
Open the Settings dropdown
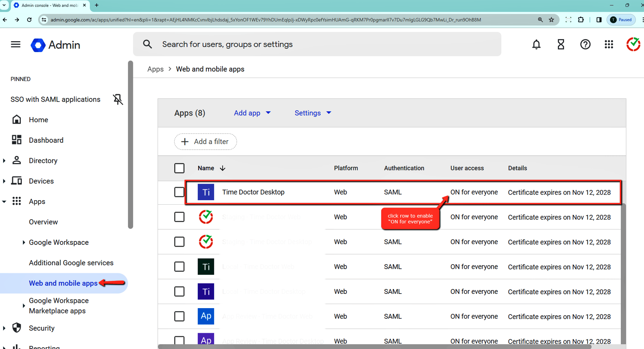313,113
